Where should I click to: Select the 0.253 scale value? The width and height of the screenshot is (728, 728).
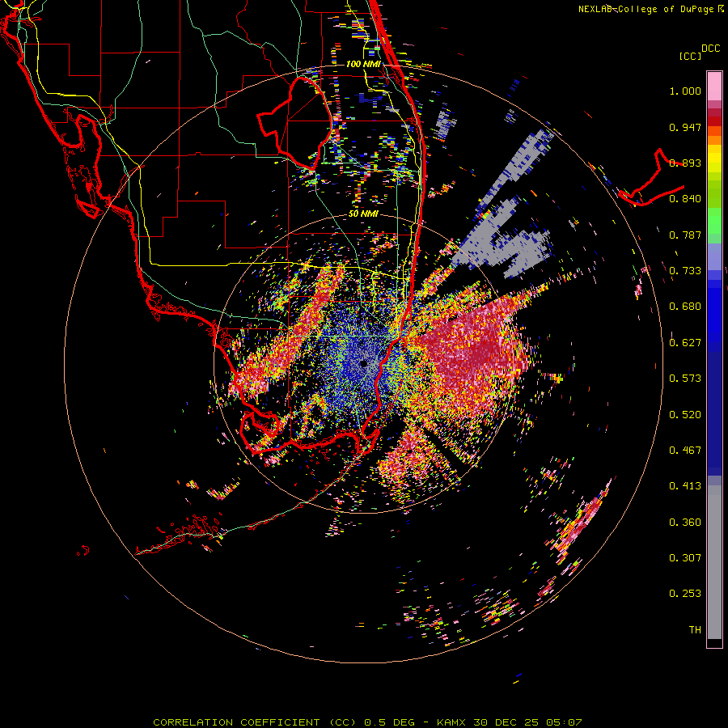685,594
